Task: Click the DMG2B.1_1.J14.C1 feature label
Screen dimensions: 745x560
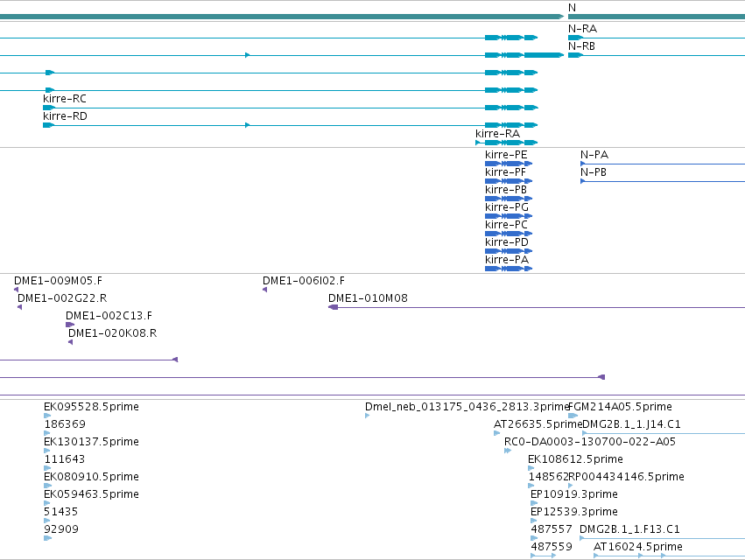Action: click(x=631, y=424)
